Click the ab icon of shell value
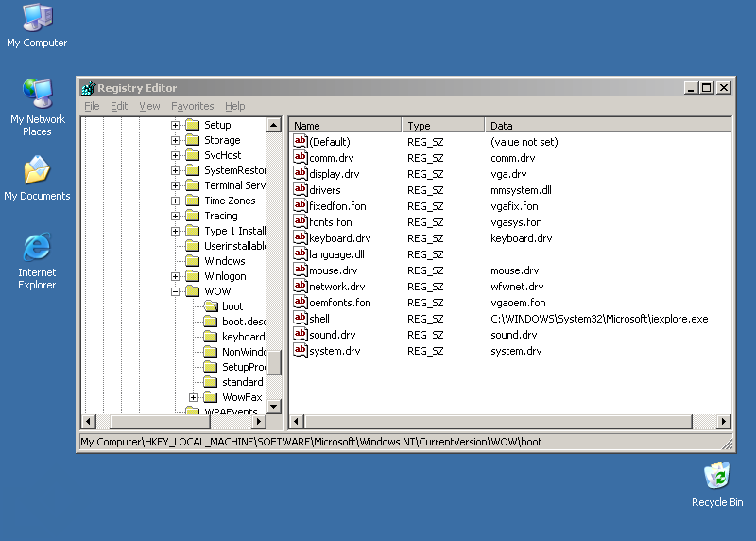Screen dimensions: 756x541 coord(301,318)
